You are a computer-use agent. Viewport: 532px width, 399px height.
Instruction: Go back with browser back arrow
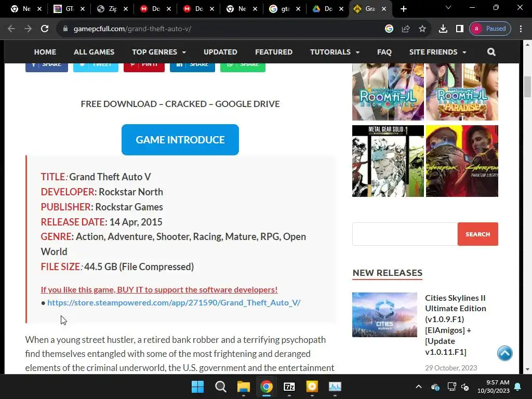(11, 29)
